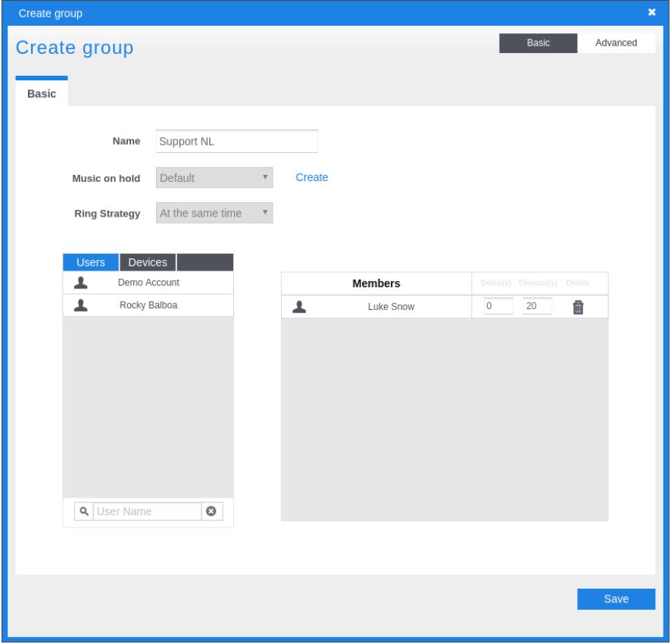This screenshot has height=644, width=671.
Task: Click the Create music link
Action: tap(311, 177)
